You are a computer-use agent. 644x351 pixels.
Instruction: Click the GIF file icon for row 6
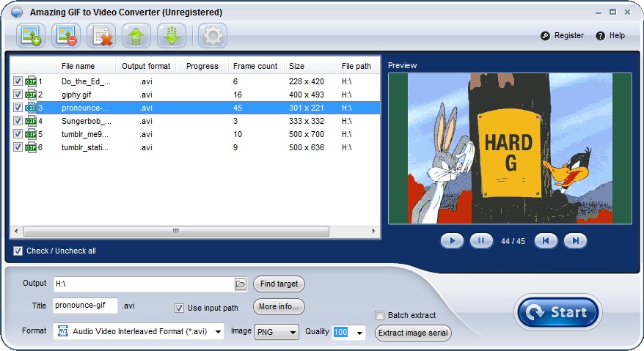[x=31, y=147]
